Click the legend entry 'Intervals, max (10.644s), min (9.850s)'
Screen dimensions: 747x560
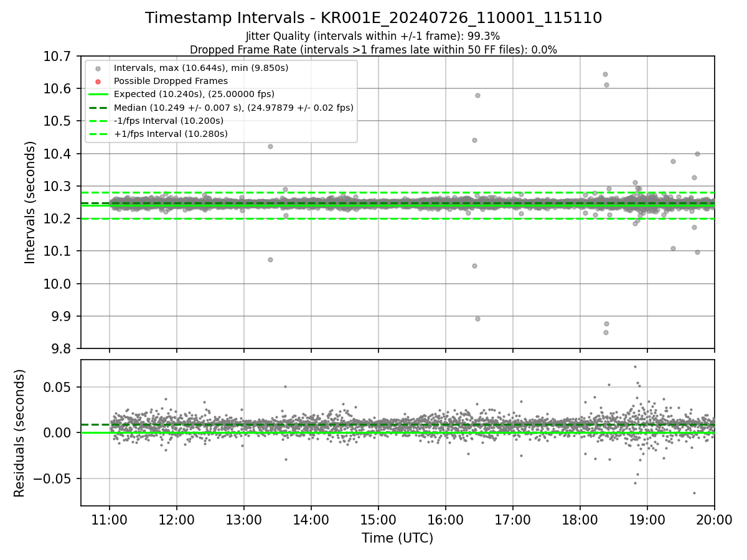click(201, 67)
